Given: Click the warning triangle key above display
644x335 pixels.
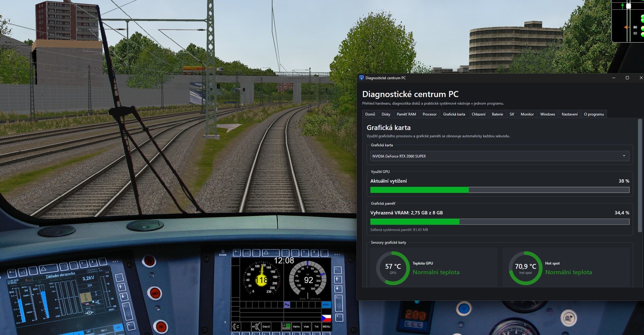Looking at the screenshot, I should click(266, 253).
